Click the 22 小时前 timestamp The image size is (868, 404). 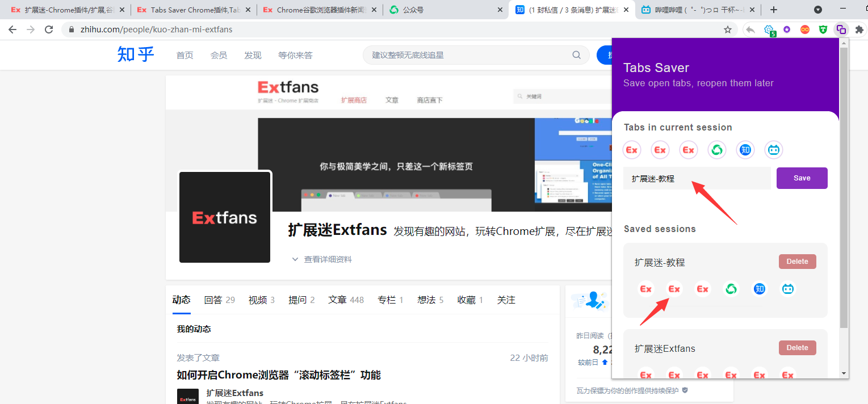click(x=529, y=357)
